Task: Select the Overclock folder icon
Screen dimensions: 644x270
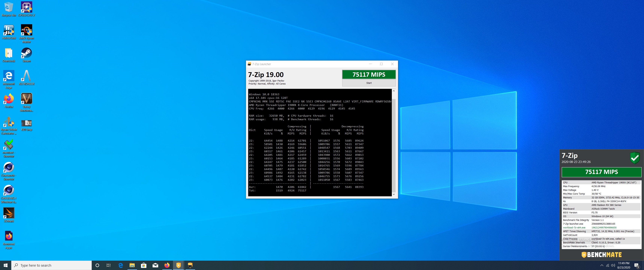Action: tap(9, 55)
